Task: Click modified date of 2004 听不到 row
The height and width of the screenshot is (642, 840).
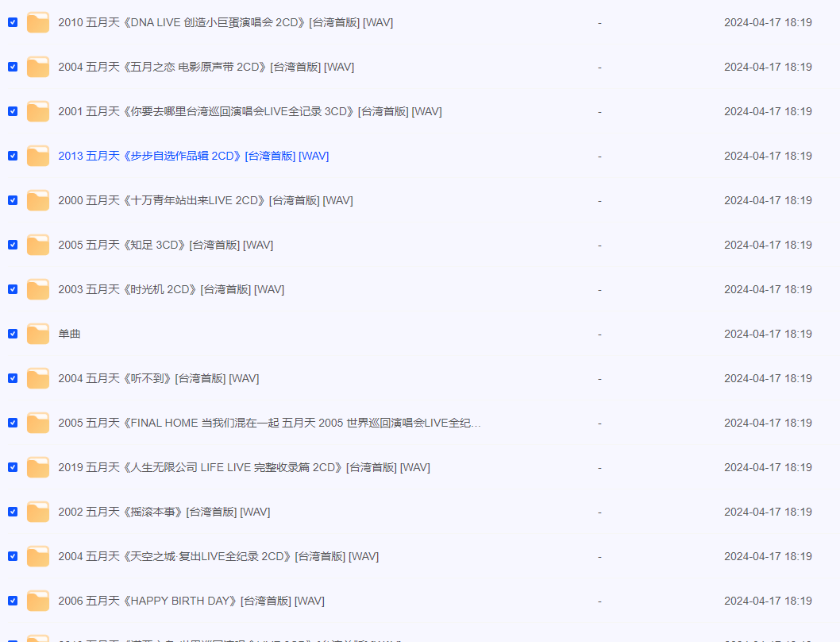Action: 768,378
